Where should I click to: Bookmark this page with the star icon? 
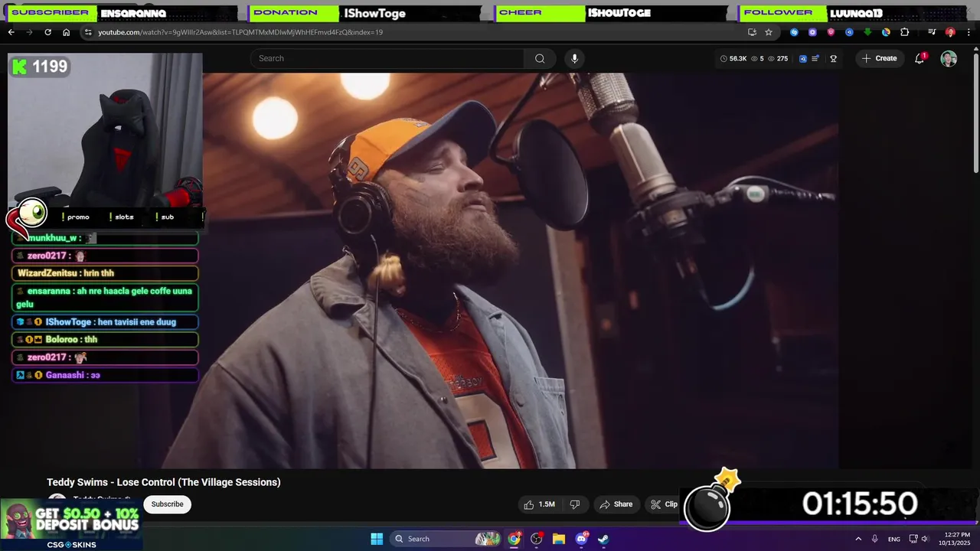point(769,32)
